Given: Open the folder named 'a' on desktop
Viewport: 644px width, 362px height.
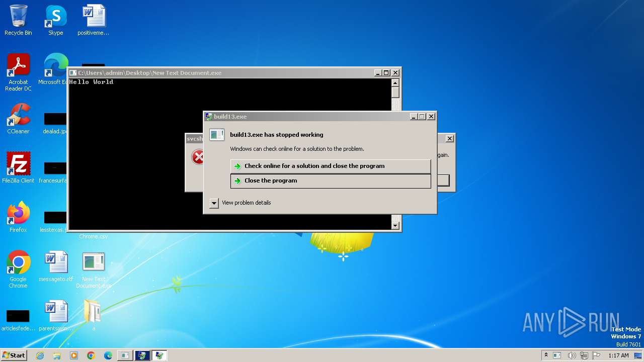Looking at the screenshot, I should coord(93,316).
